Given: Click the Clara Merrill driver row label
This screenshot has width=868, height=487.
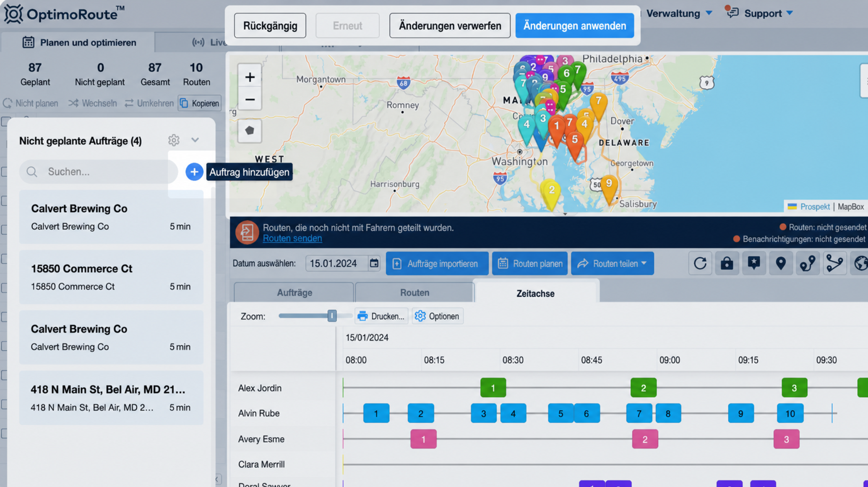Looking at the screenshot, I should coord(261,464).
